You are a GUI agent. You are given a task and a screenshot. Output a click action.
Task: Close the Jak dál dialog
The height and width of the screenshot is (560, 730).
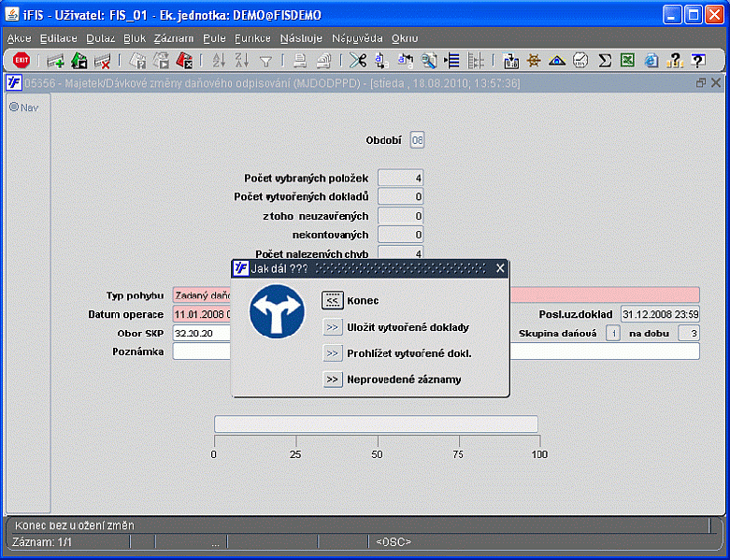500,268
